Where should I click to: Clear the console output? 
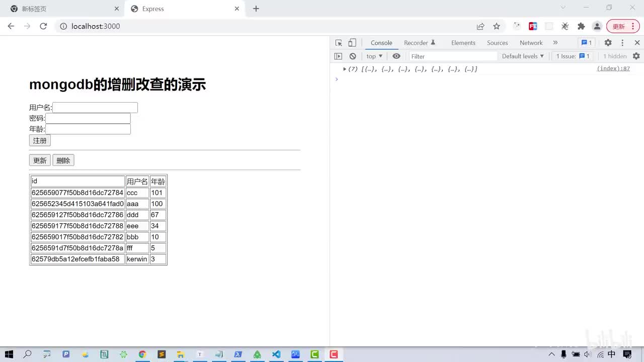coord(353,56)
